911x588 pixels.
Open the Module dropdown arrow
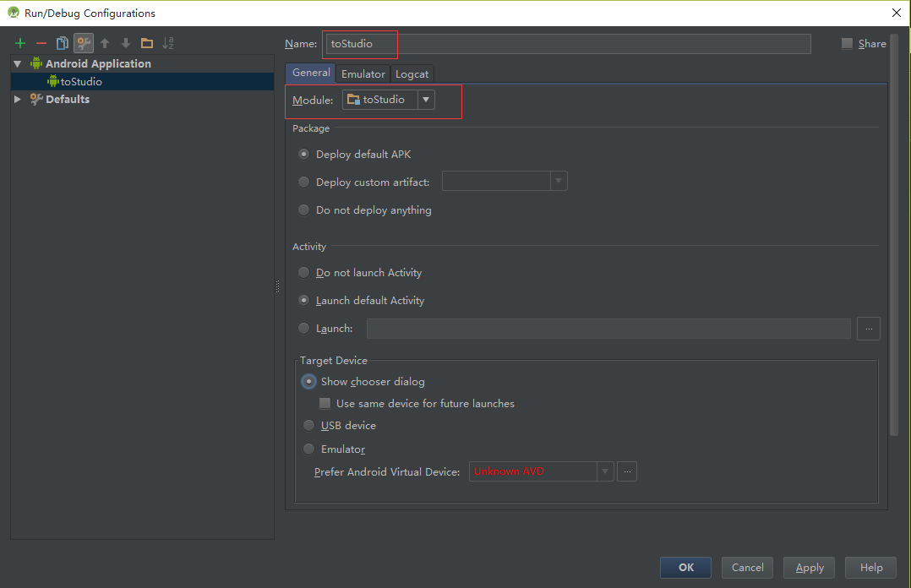point(426,100)
